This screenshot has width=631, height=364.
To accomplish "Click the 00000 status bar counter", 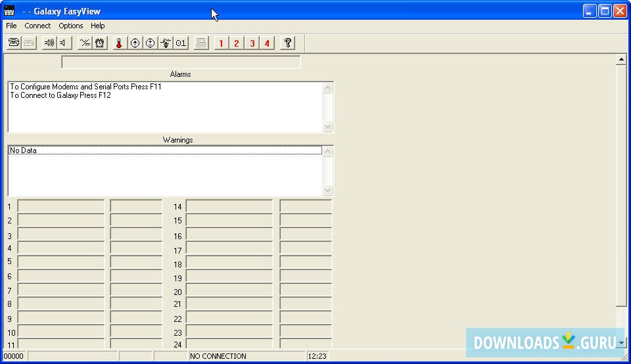I will 14,356.
